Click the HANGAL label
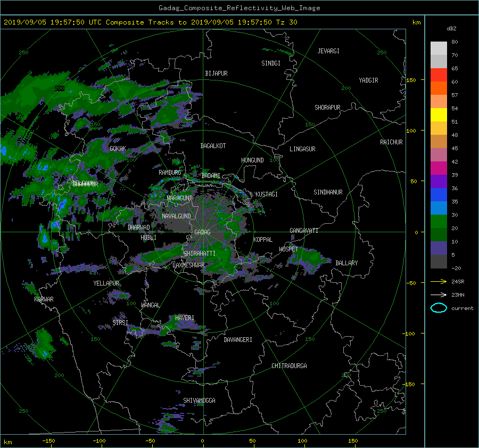 coord(150,305)
